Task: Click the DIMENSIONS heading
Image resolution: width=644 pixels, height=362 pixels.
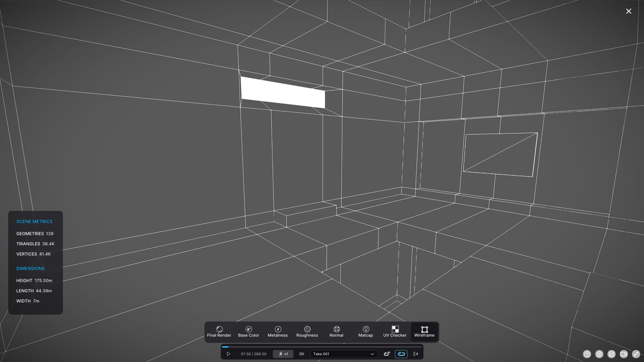Action: (x=30, y=268)
